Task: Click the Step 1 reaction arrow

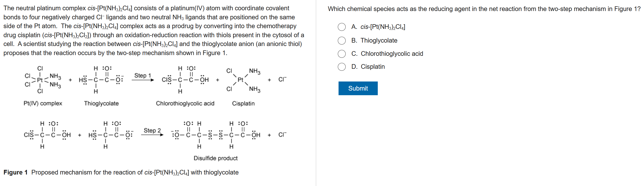Action: coord(143,80)
